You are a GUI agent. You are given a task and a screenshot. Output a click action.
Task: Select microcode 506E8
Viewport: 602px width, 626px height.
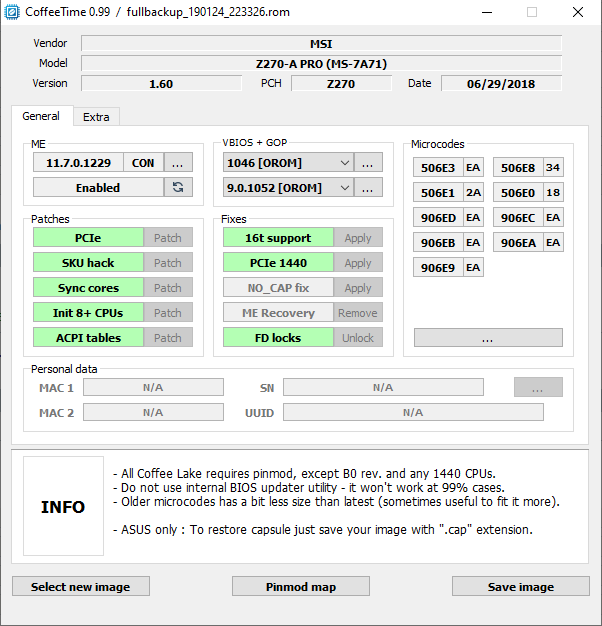518,167
